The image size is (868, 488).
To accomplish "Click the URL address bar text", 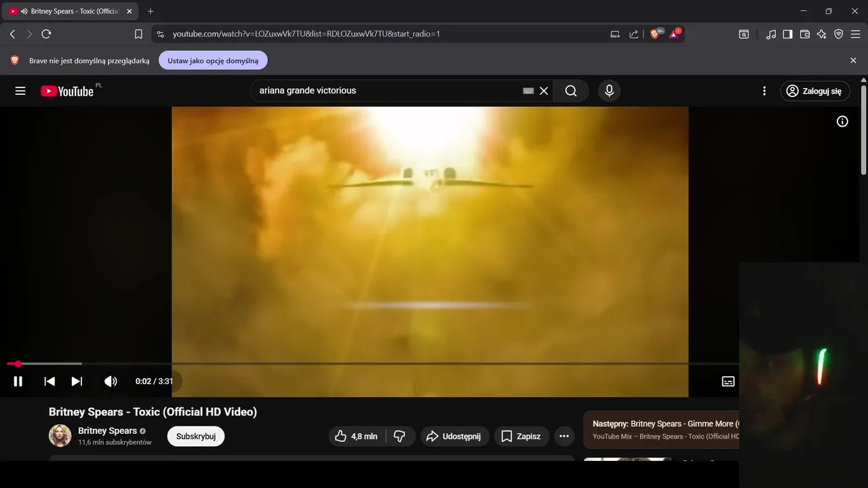I will pos(306,34).
